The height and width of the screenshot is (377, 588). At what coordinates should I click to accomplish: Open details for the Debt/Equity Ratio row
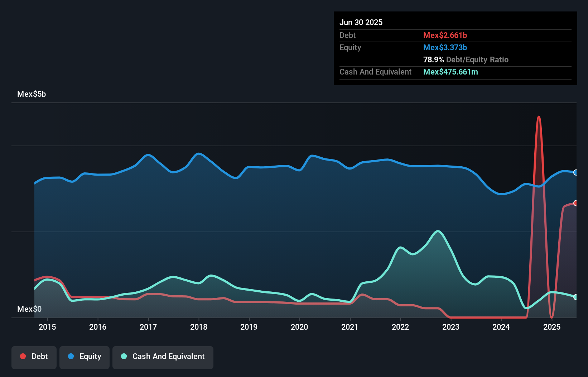coord(466,59)
